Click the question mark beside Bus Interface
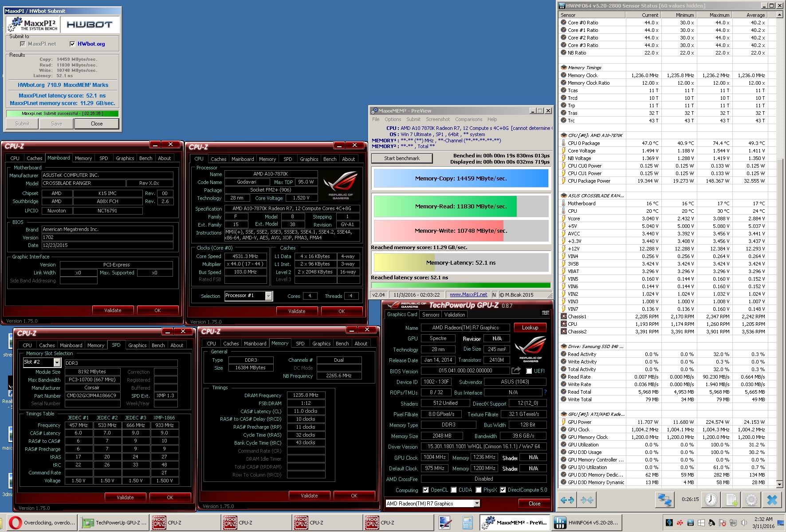The height and width of the screenshot is (532, 786). point(545,392)
